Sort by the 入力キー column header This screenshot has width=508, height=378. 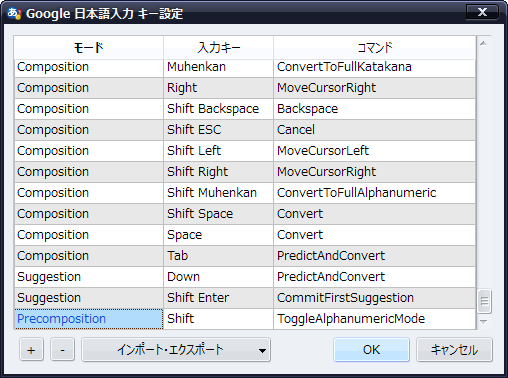[218, 48]
